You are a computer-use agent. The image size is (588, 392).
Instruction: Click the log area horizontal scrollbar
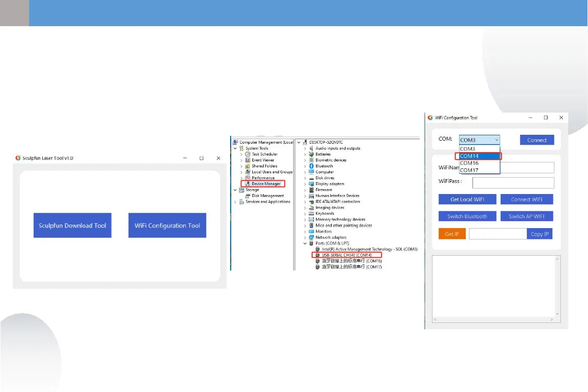[494, 319]
